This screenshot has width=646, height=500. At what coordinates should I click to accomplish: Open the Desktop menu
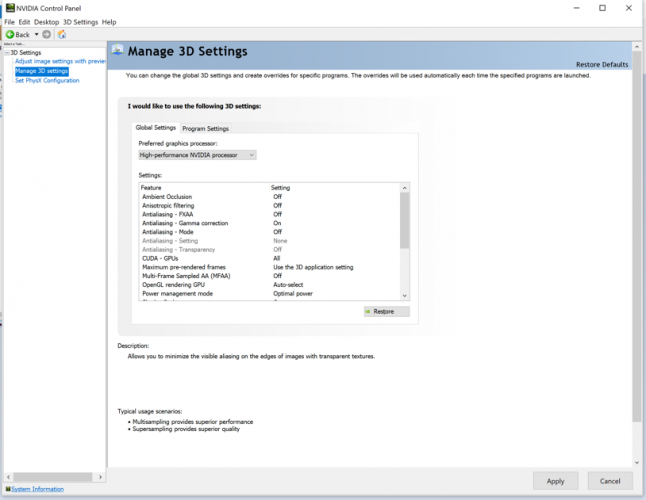tap(46, 21)
